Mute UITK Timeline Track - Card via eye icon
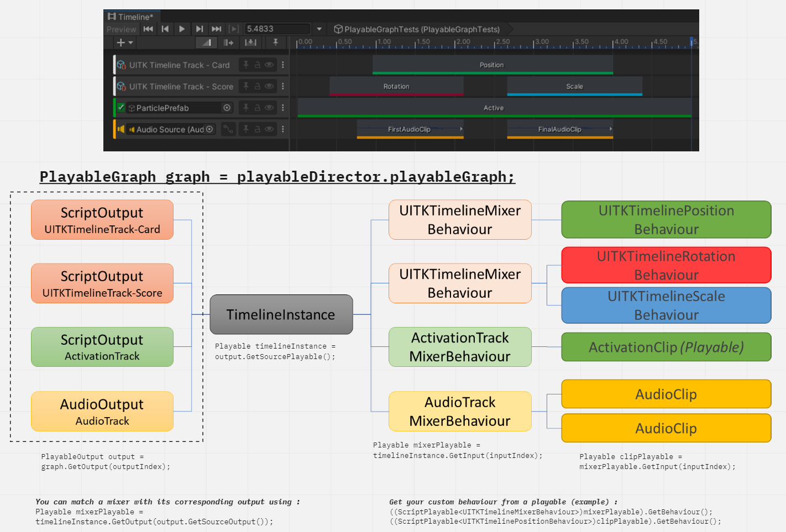This screenshot has width=786, height=532. coord(269,65)
